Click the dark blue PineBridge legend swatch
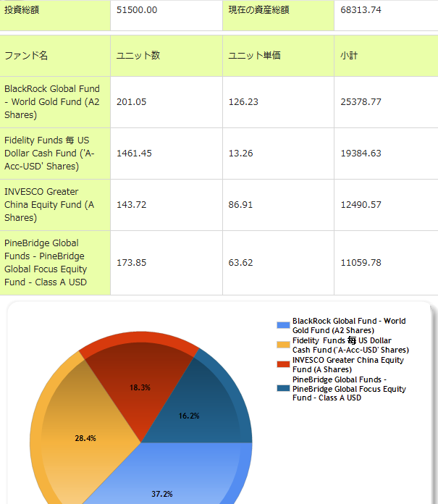 283,389
